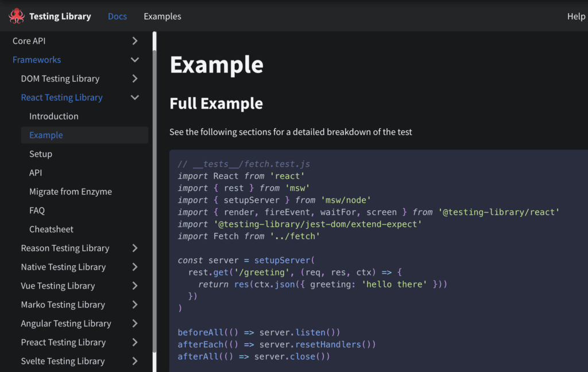
Task: Open the Setup page link
Action: (41, 154)
